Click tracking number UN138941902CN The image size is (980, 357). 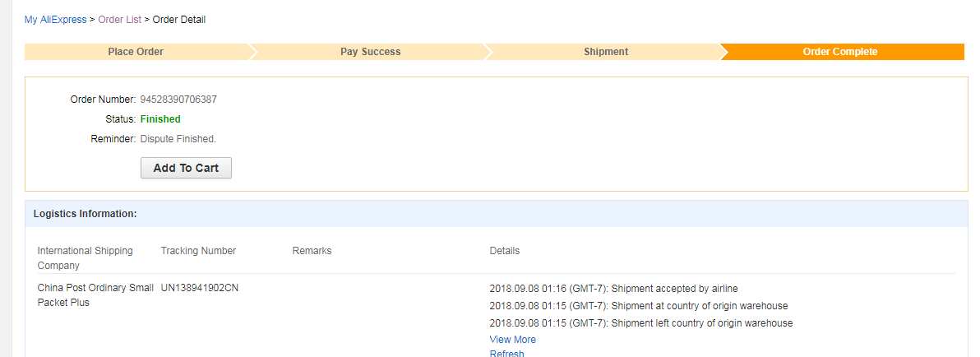click(200, 288)
